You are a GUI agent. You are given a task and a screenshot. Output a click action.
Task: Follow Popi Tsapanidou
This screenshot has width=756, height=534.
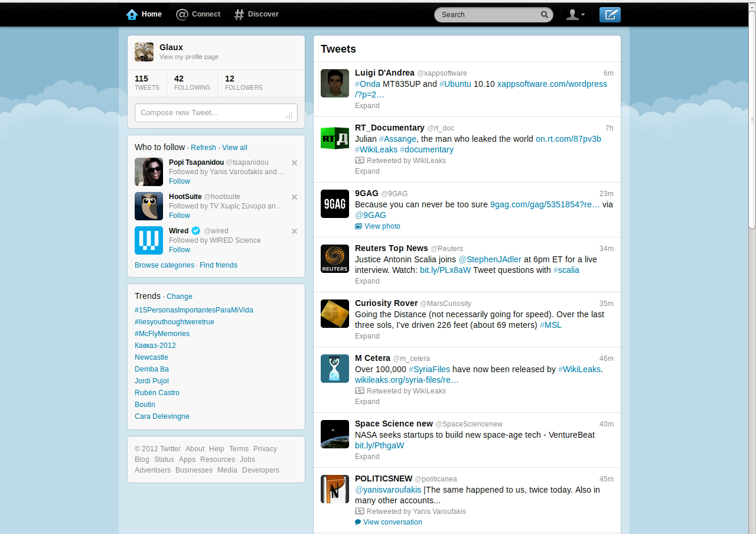(180, 181)
